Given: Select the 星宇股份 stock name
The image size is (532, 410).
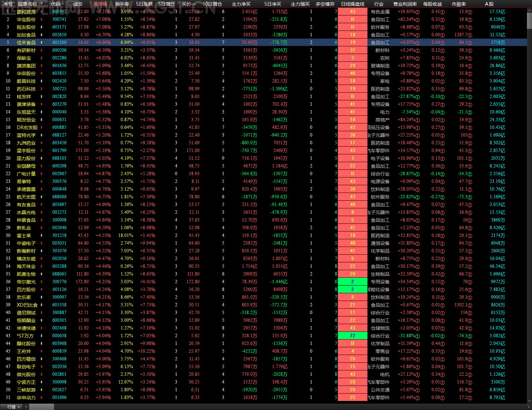Looking at the screenshot, I should [x=26, y=151].
